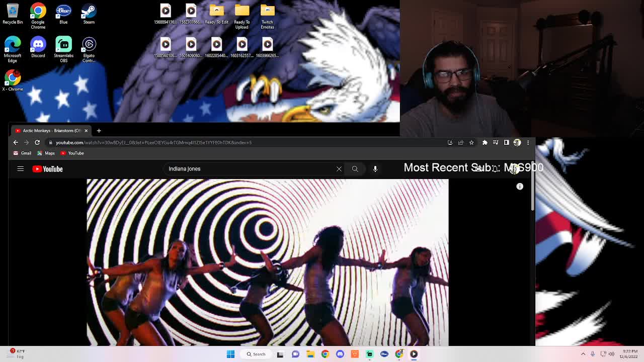Go forward in Chrome

[26, 142]
